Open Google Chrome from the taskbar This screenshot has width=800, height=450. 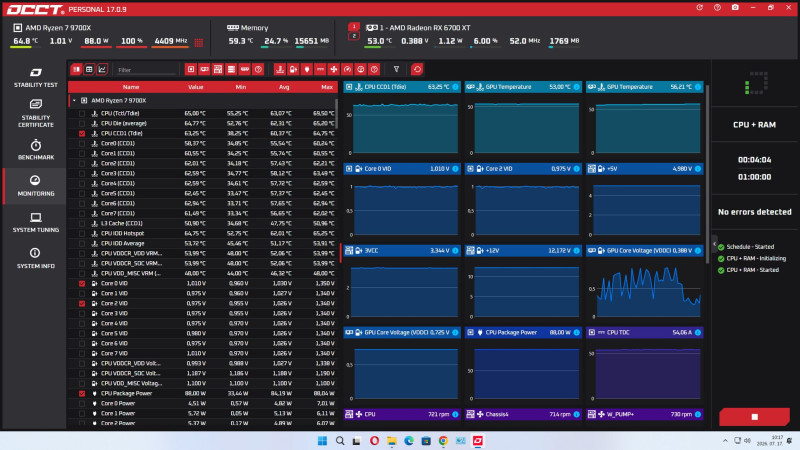click(x=443, y=441)
